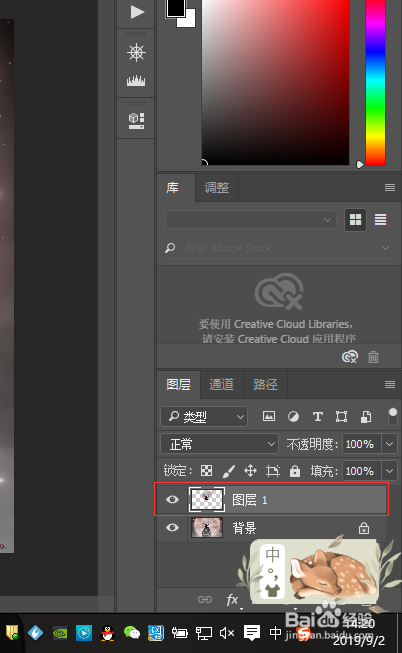Viewport: 402px width, 653px height.
Task: Open the opacity slider dropdown arrow
Action: (390, 444)
